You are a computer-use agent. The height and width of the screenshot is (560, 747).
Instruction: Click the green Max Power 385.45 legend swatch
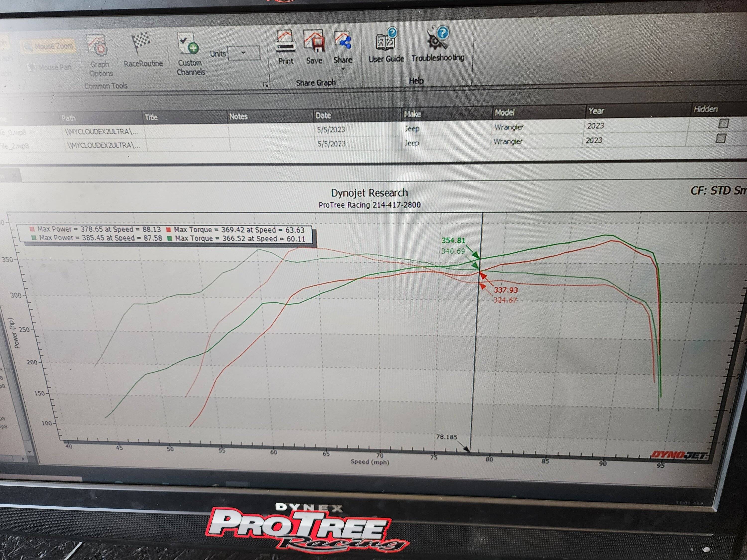(x=34, y=238)
